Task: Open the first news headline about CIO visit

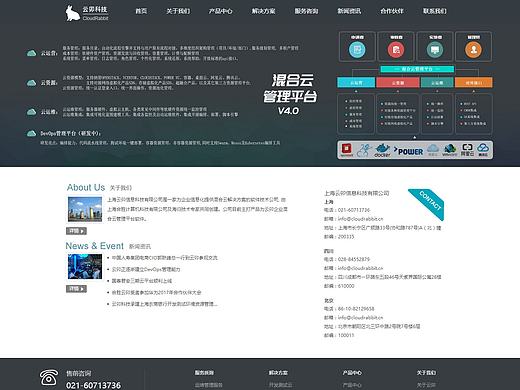Action: [164, 258]
